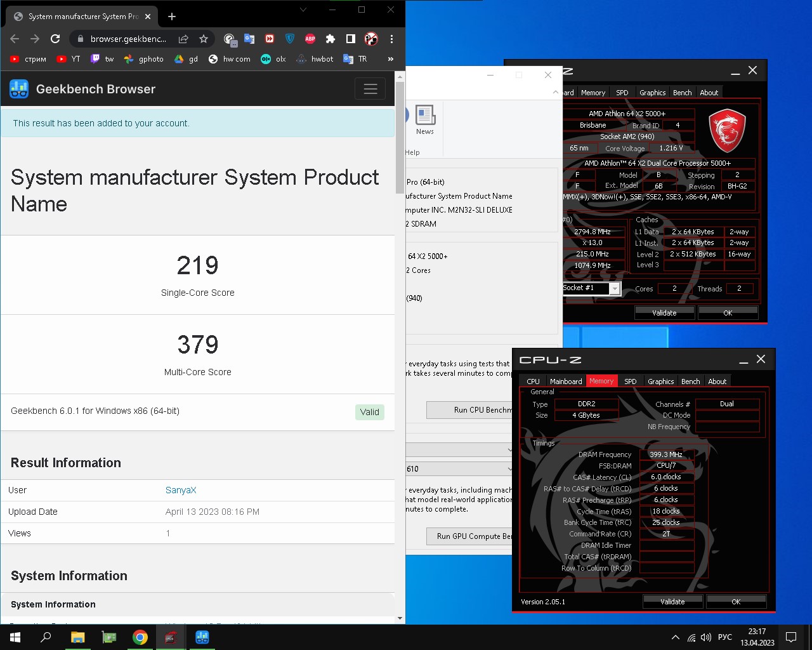Click the MSI dragon logo
Viewport: 812px width, 650px height.
tap(727, 129)
